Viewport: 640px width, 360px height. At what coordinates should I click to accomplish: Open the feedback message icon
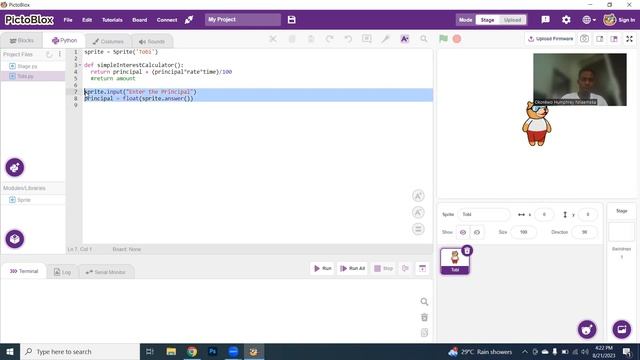pyautogui.click(x=545, y=20)
